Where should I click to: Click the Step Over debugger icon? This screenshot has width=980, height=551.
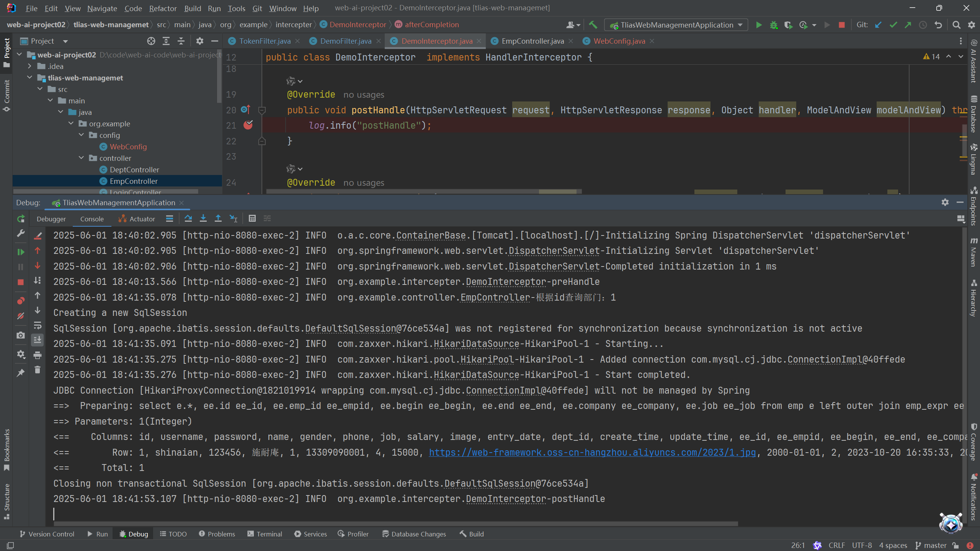(188, 219)
